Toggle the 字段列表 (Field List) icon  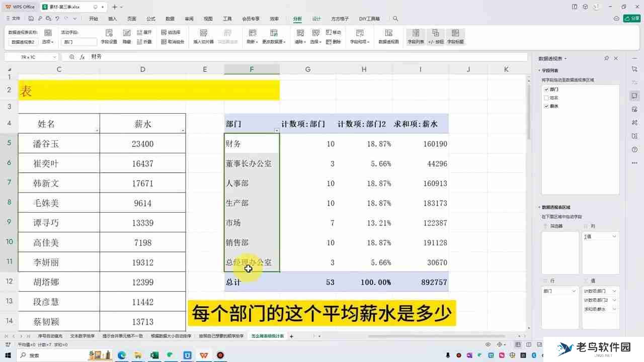tap(415, 35)
